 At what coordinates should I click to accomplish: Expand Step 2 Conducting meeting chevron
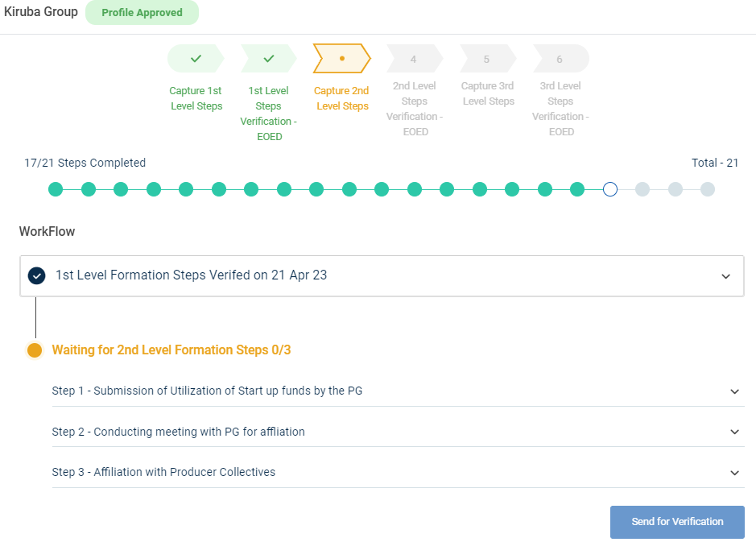[734, 432]
